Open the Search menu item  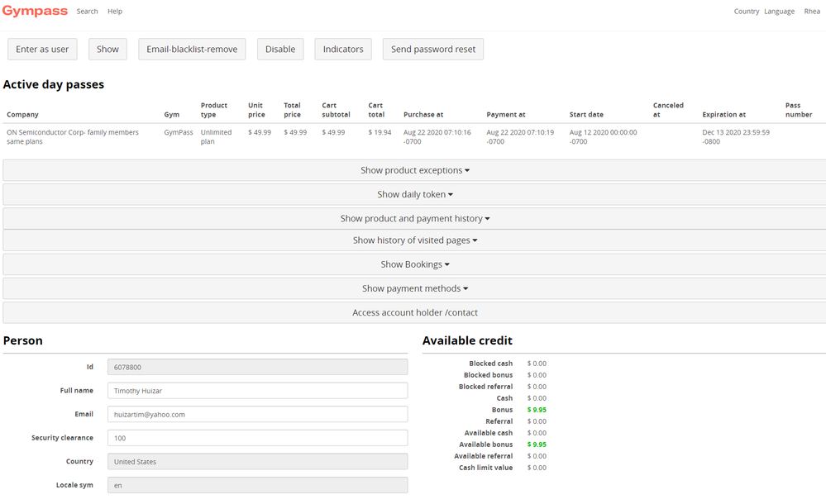[87, 12]
